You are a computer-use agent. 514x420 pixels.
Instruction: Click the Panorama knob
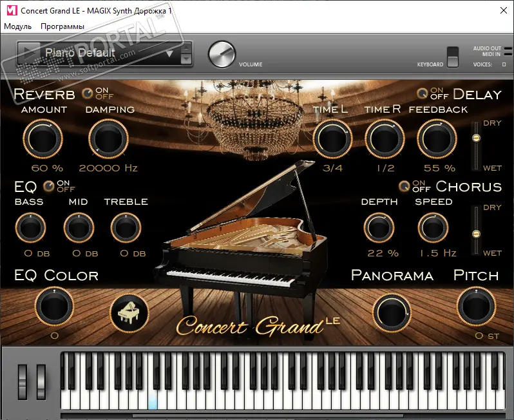[x=392, y=313]
